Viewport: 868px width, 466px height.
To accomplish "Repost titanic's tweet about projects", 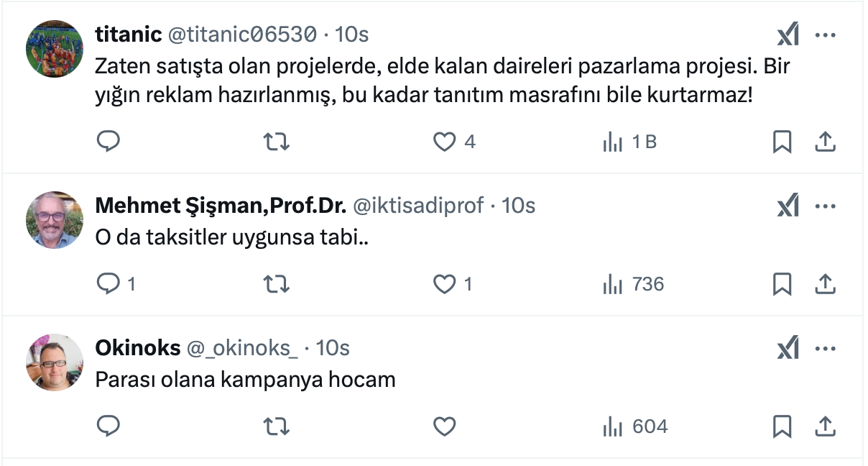I will 277,142.
